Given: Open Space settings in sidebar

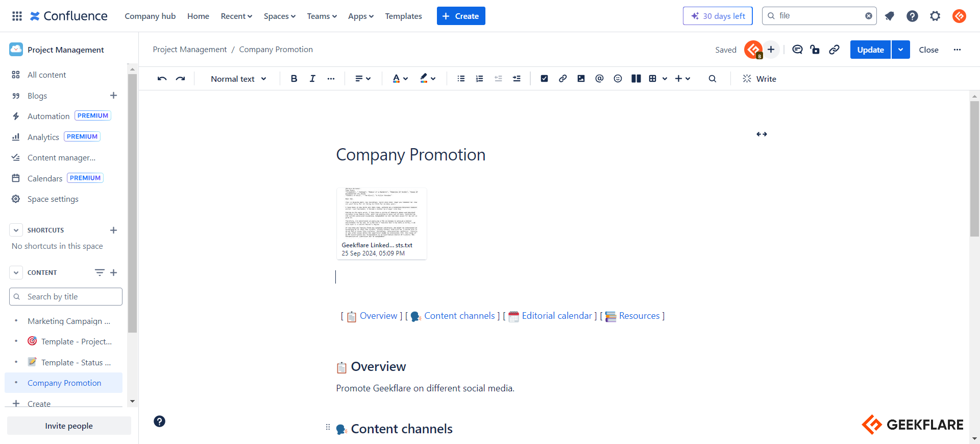Looking at the screenshot, I should [x=53, y=199].
